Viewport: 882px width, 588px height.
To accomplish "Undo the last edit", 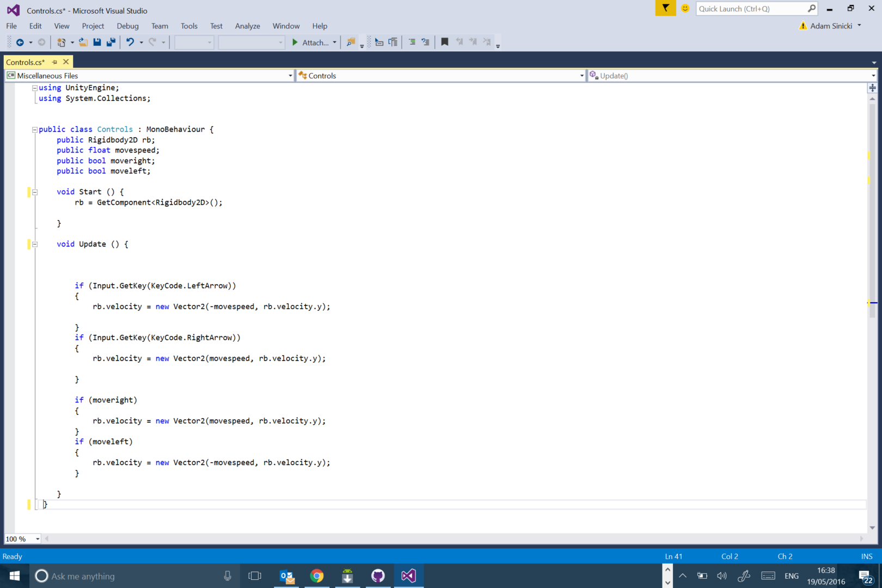I will [x=130, y=42].
